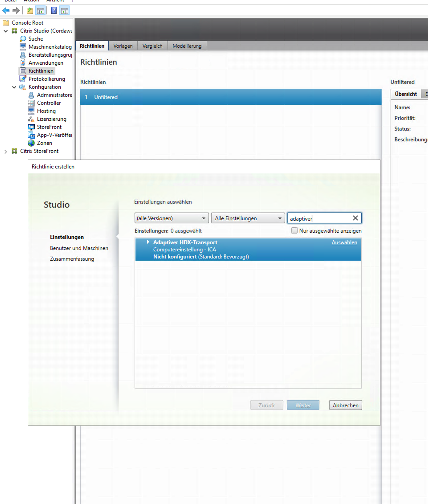Screen dimensions: 428x504
Task: Click the Protokollierung pencil icon
Action: pos(23,79)
